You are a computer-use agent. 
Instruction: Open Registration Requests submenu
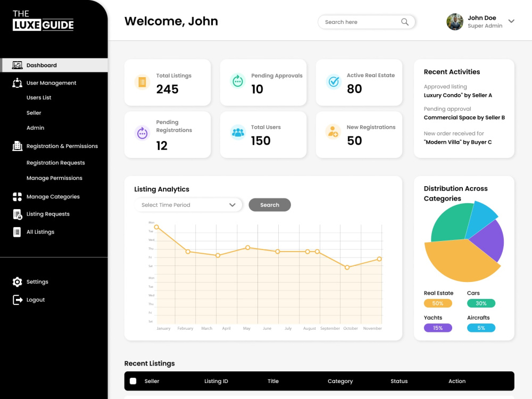[x=56, y=163]
